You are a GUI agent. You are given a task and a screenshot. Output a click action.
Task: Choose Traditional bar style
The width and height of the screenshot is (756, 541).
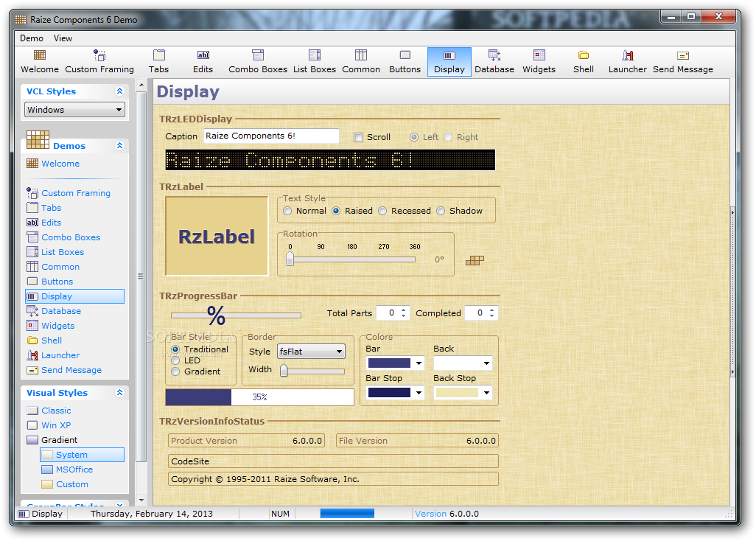pos(175,349)
